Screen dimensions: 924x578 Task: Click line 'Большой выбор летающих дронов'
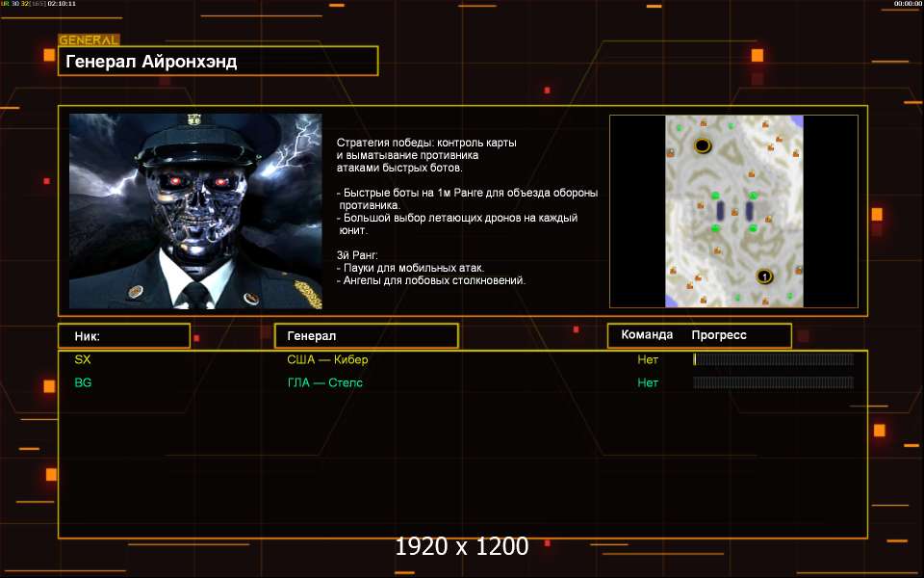457,218
